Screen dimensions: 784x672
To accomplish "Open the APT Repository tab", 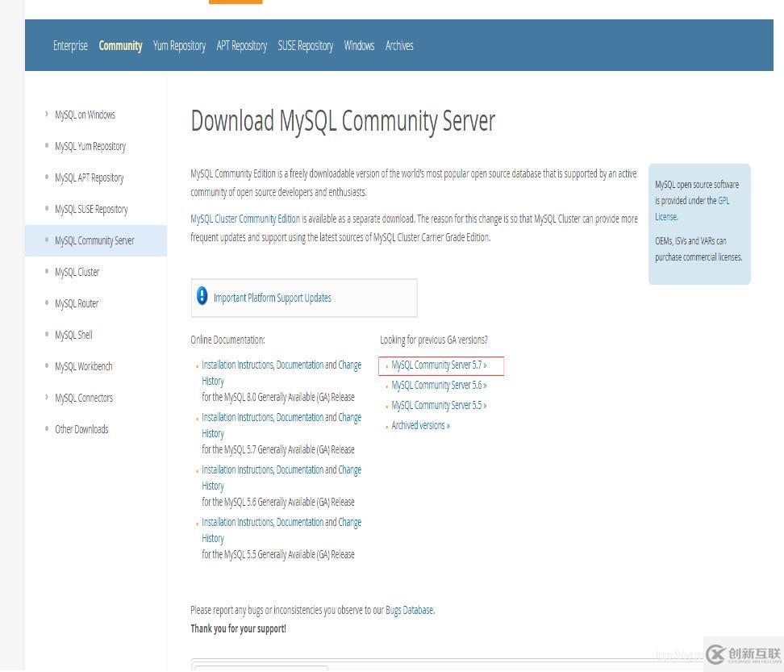I will pyautogui.click(x=241, y=46).
